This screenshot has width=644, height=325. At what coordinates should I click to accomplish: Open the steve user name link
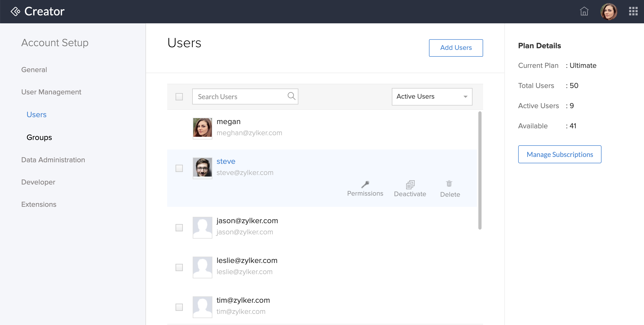226,161
